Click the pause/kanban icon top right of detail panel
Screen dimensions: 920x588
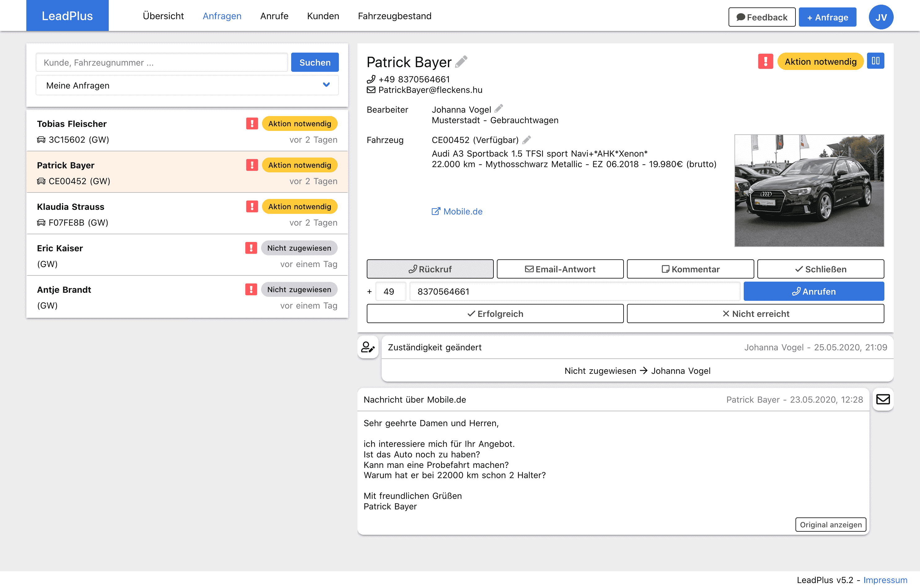click(876, 62)
